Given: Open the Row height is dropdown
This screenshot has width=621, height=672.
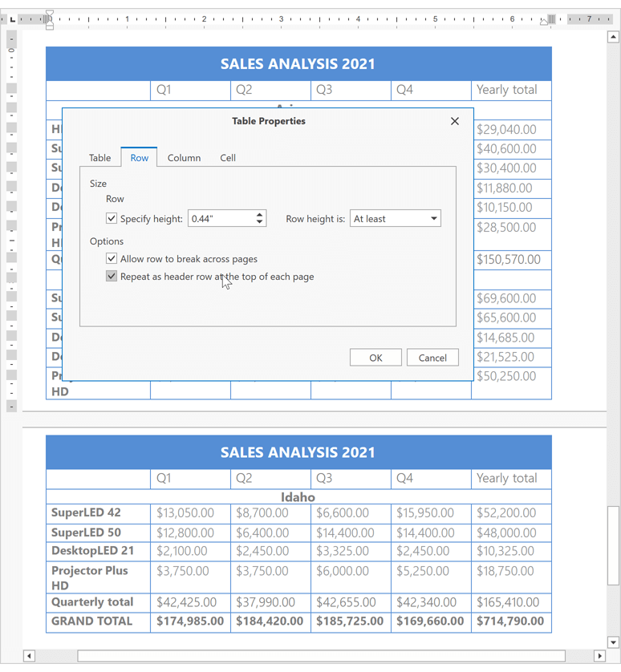Looking at the screenshot, I should 395,219.
